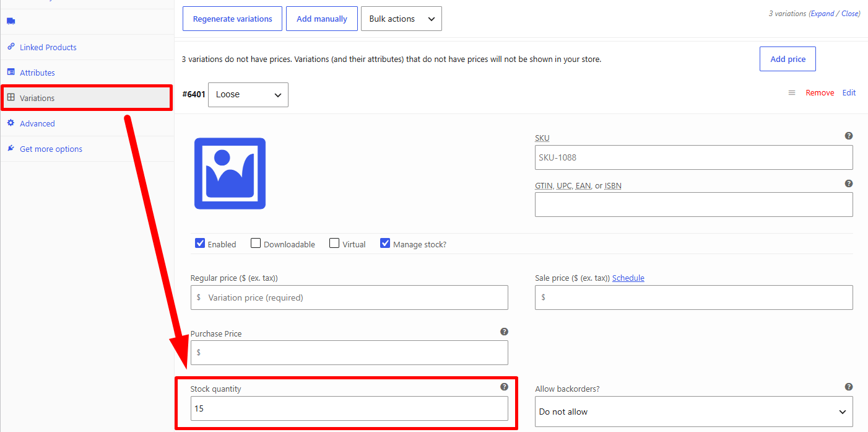868x432 pixels.
Task: Click the help icon next to GTIN field
Action: [849, 183]
